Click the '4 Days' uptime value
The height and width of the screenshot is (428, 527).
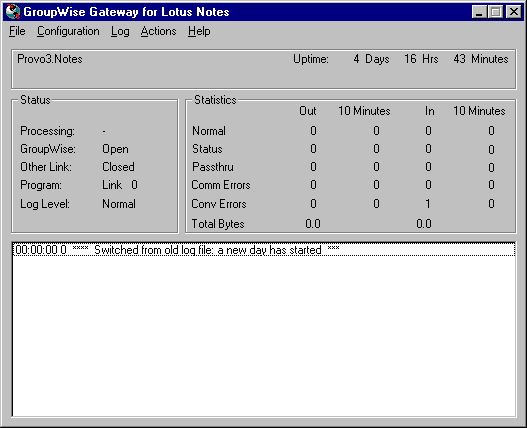[x=371, y=59]
